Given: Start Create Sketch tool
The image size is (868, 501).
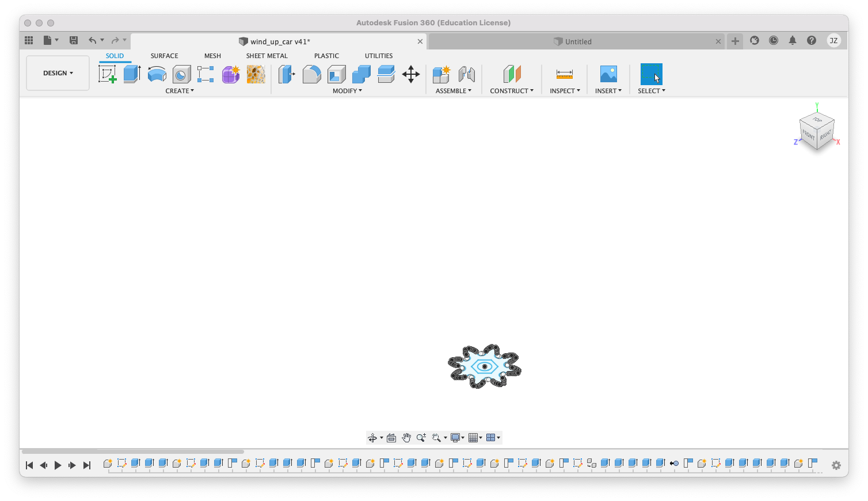Looking at the screenshot, I should 107,74.
